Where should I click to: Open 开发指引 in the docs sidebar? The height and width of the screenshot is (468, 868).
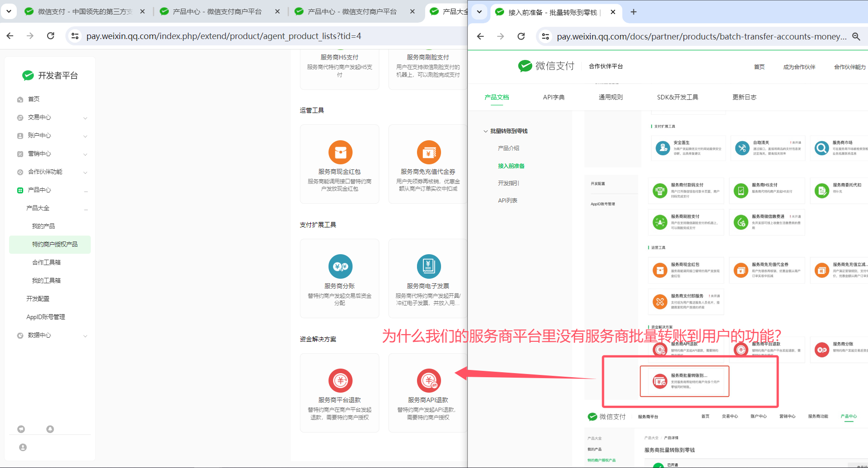(x=509, y=183)
